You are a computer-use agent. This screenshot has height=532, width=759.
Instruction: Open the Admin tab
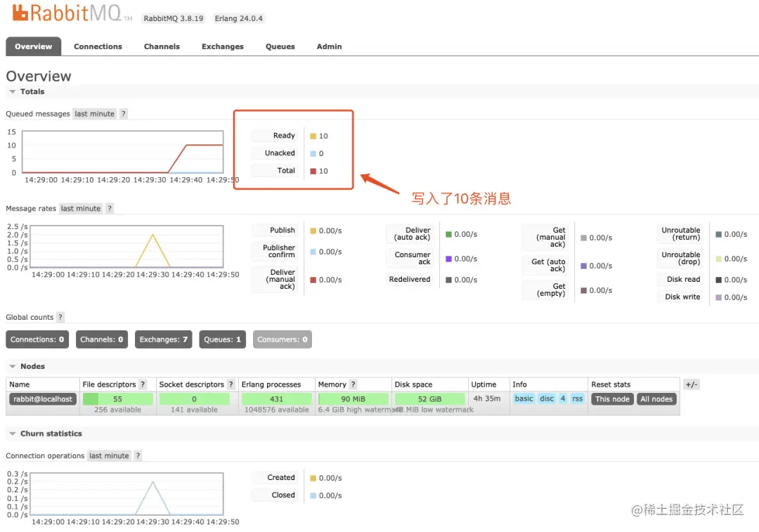(329, 46)
